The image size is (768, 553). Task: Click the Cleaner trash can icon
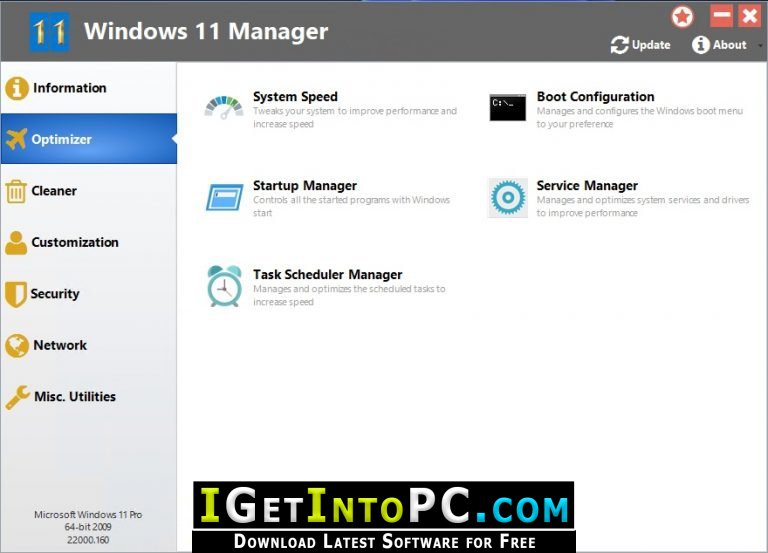(16, 191)
